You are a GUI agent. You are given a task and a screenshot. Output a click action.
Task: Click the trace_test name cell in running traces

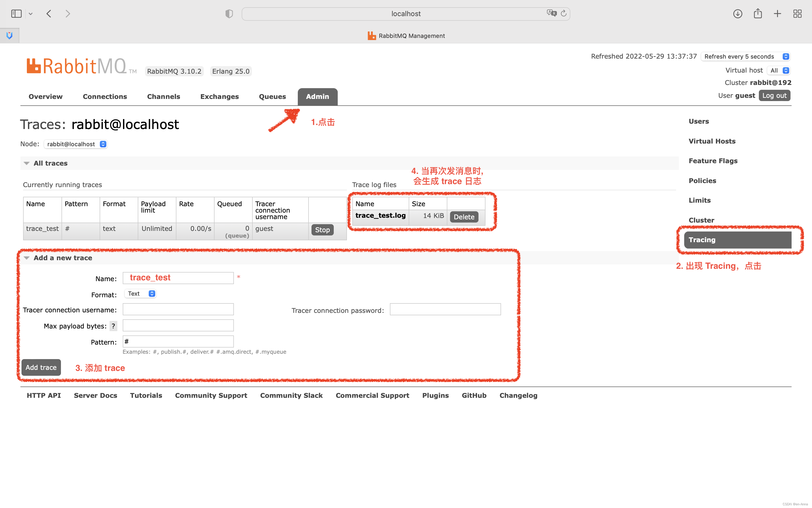pos(42,231)
